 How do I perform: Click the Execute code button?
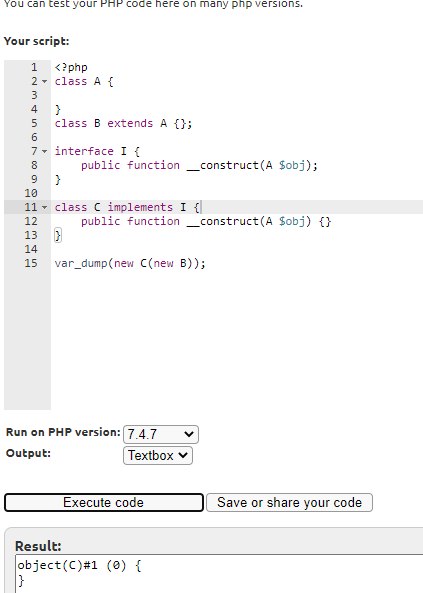[104, 503]
